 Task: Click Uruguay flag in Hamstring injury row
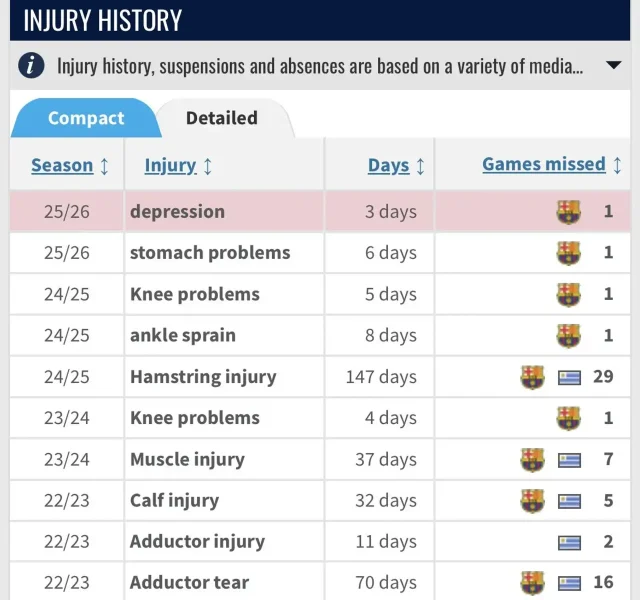[570, 378]
